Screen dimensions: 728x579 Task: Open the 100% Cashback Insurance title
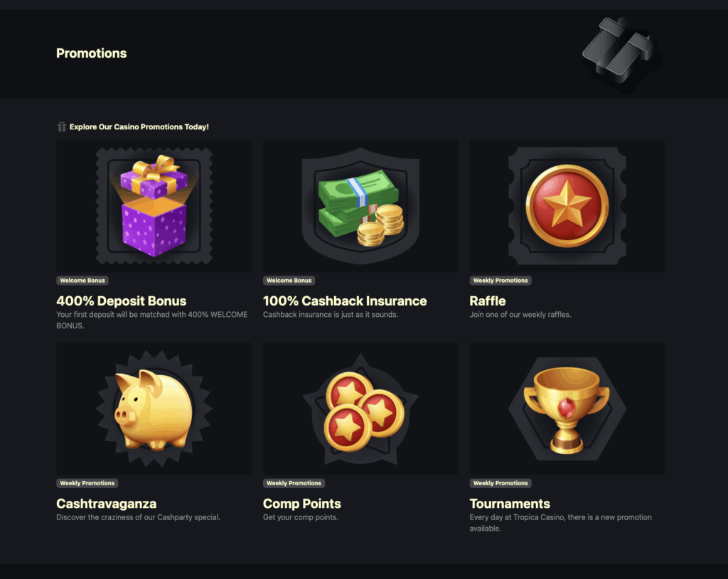(345, 301)
